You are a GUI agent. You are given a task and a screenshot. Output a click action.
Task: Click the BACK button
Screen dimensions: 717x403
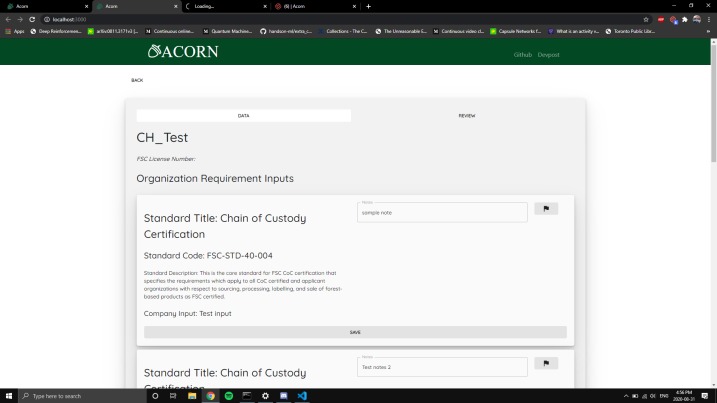coord(137,80)
